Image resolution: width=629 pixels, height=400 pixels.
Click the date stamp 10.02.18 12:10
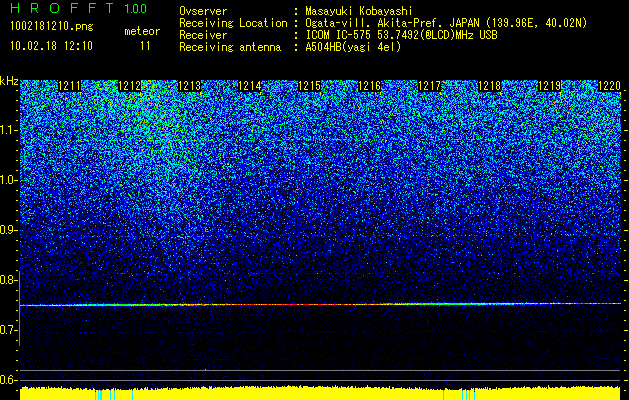coord(51,46)
